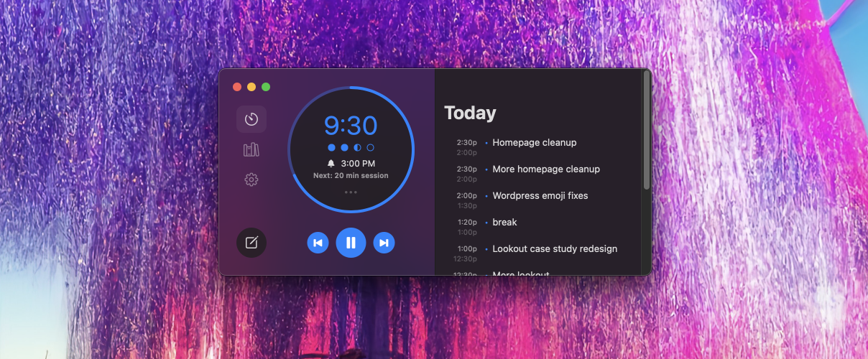Viewport: 868px width, 359px height.
Task: Open the settings gear in sidebar
Action: 251,179
